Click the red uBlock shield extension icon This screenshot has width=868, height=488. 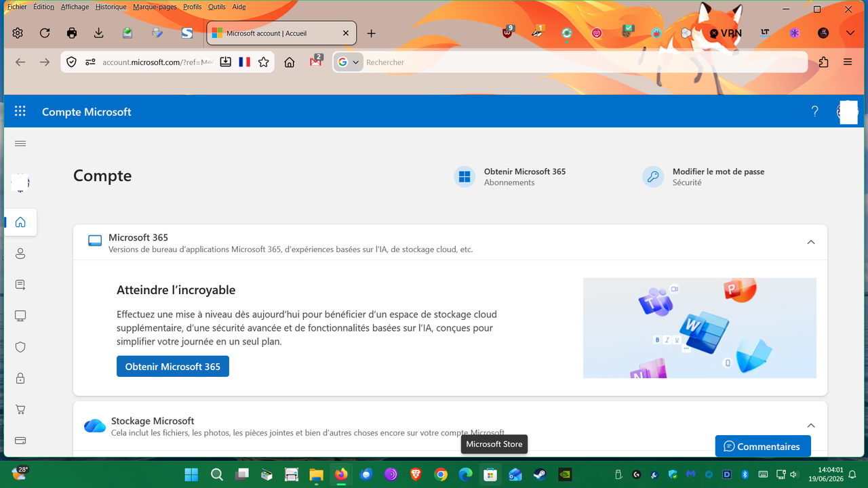click(508, 32)
